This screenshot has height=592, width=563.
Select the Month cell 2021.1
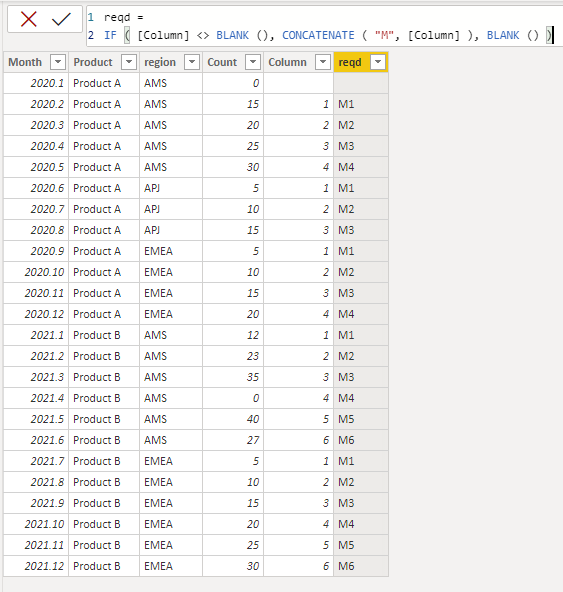(36, 335)
